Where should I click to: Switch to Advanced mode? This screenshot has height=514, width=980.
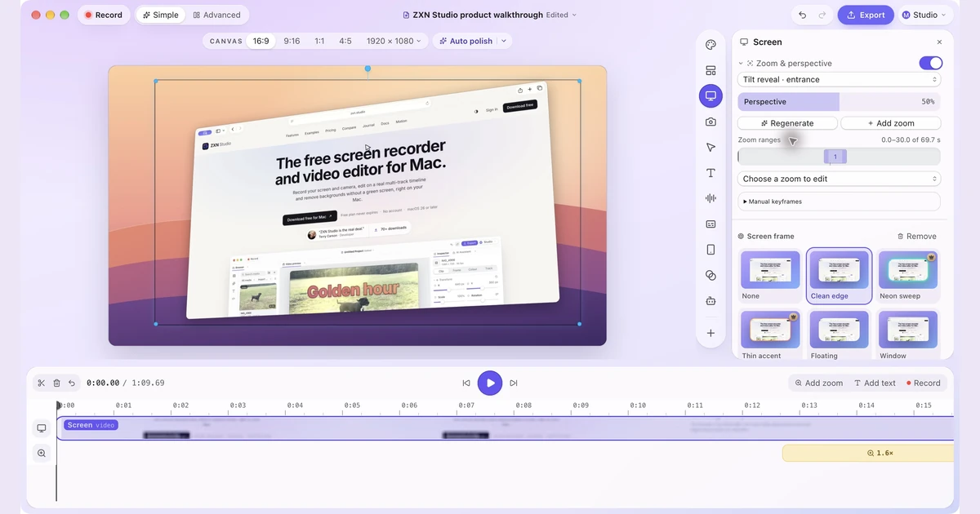(217, 15)
